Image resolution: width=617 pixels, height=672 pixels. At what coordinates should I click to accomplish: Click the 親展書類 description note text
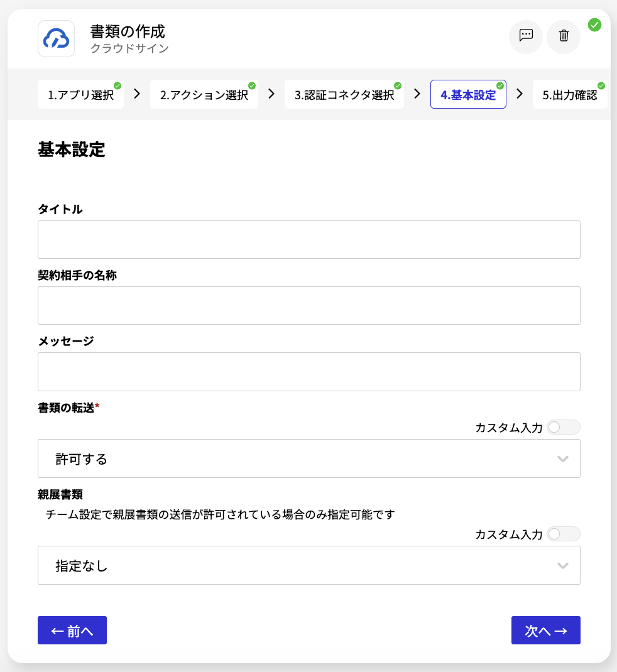[x=220, y=514]
